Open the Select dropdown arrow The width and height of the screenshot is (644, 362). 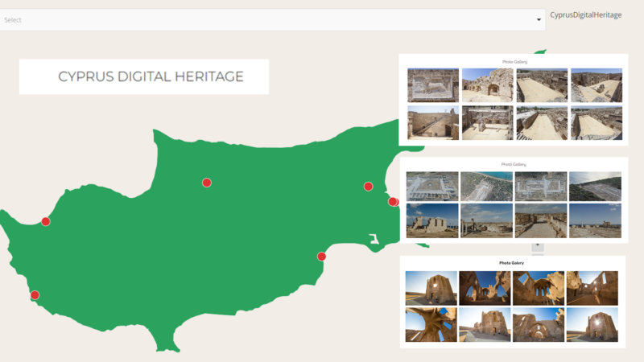pos(539,20)
